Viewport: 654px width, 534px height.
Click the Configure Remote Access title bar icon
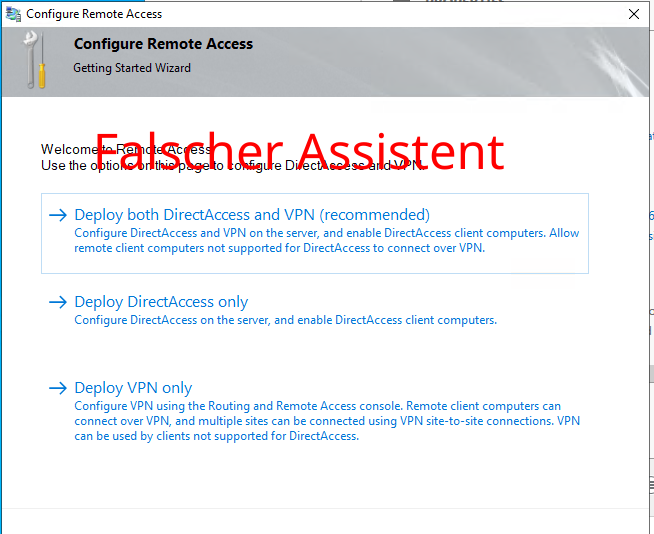tap(13, 14)
